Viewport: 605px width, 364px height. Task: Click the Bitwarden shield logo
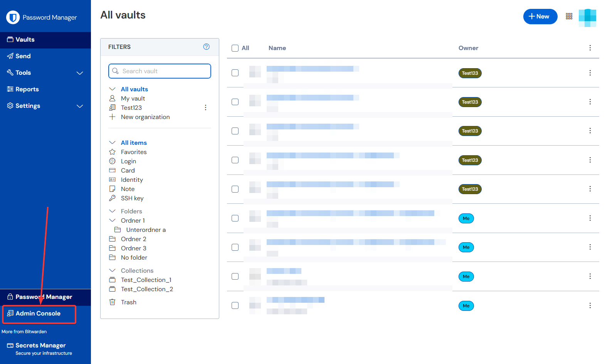[13, 17]
